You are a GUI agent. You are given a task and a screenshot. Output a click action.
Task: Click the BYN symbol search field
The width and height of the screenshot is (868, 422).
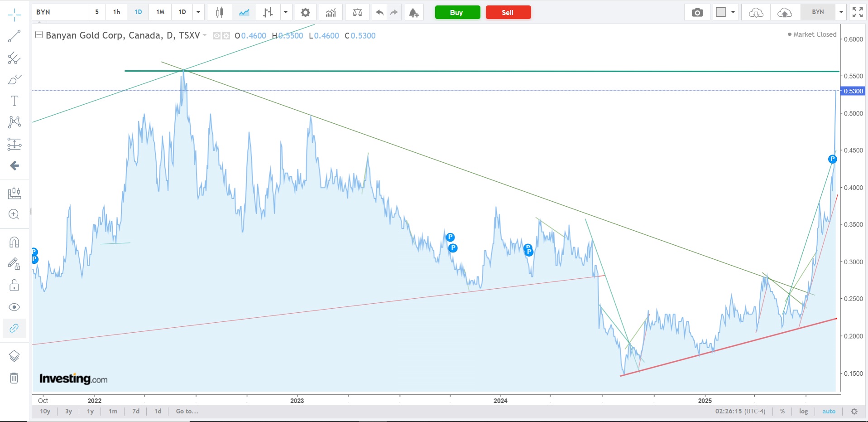click(61, 12)
